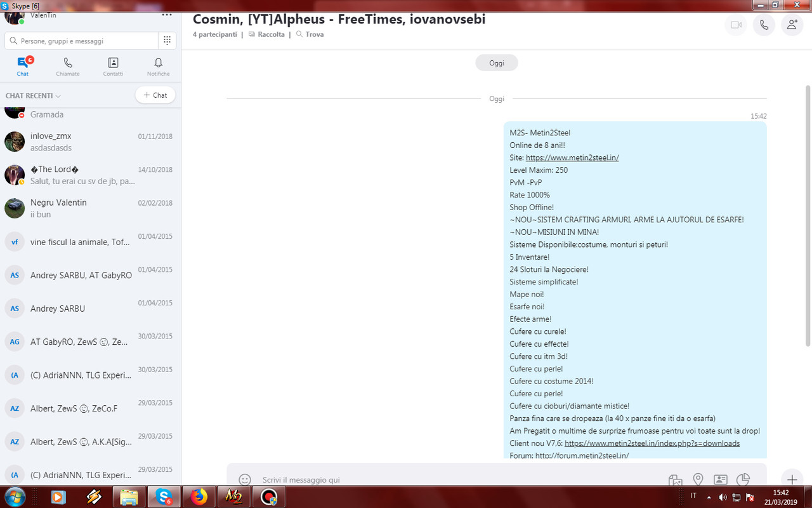The width and height of the screenshot is (812, 508).
Task: Open the Windows Start button
Action: pos(15,497)
